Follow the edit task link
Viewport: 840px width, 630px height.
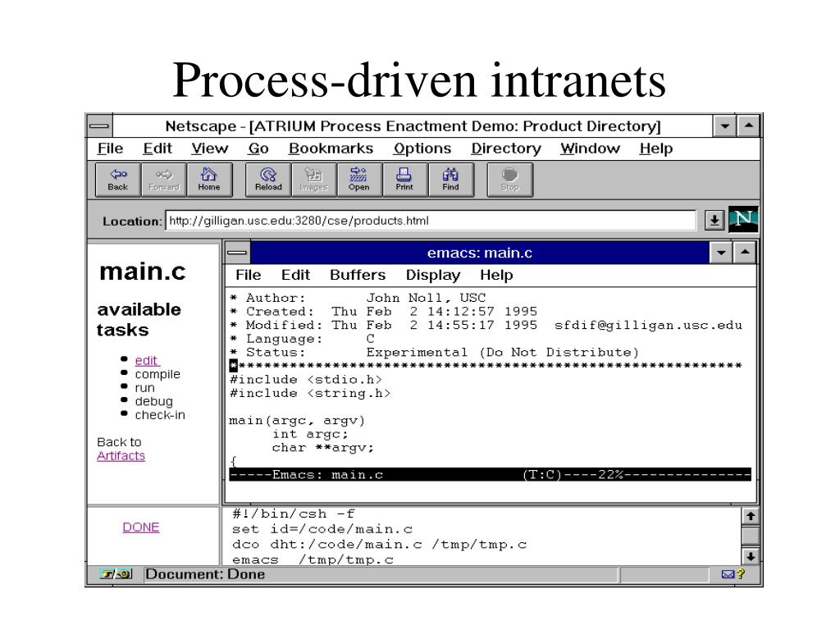[x=146, y=361]
